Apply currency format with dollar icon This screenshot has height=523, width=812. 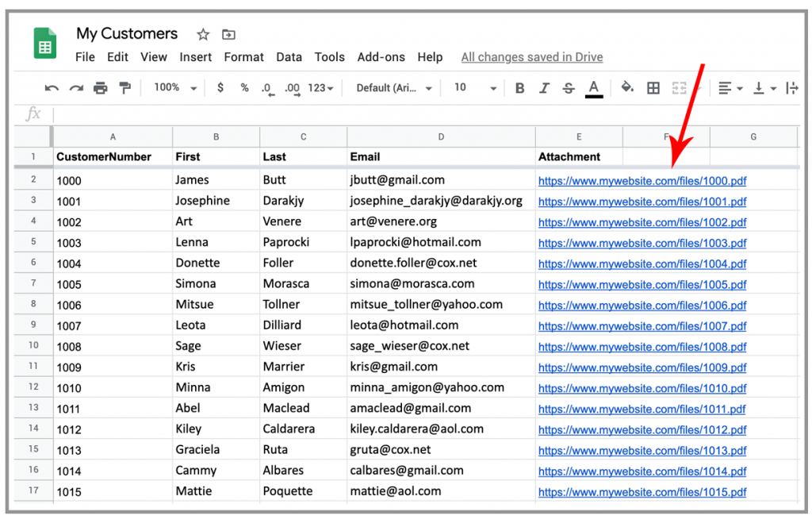220,87
